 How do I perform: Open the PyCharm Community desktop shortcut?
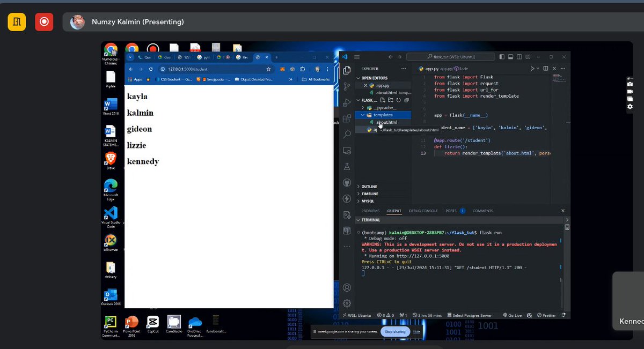(110, 325)
